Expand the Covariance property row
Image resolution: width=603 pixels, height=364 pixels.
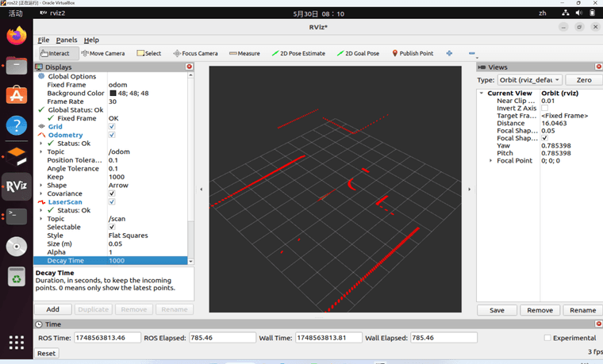coord(41,193)
